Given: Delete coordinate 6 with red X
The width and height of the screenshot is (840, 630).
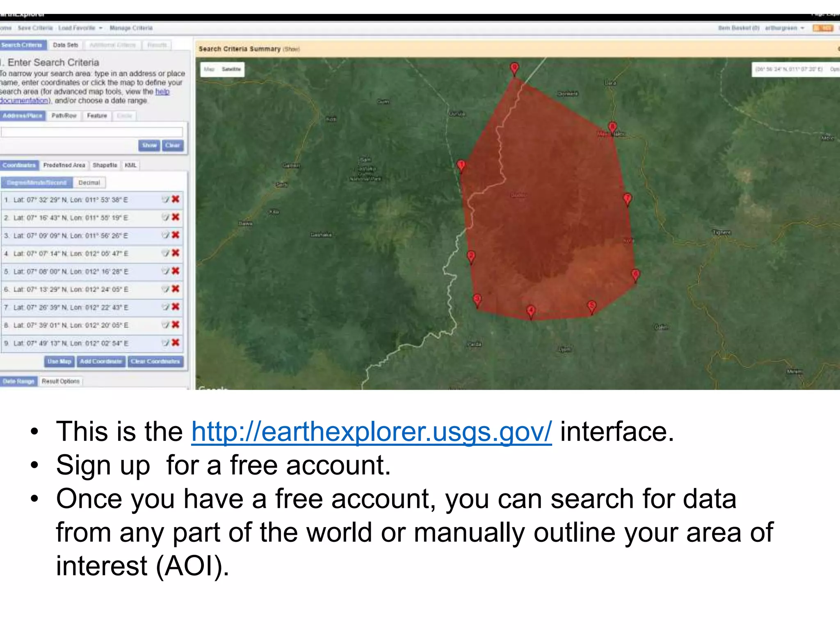Looking at the screenshot, I should (176, 289).
